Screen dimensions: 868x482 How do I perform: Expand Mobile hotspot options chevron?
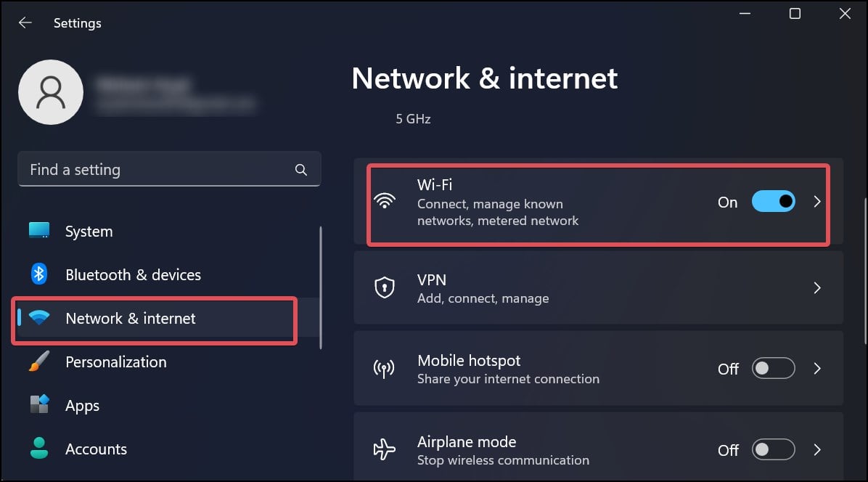[x=817, y=369]
